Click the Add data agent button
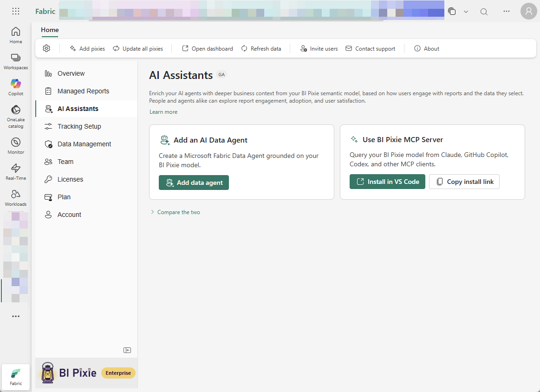This screenshot has height=392, width=540. coord(194,183)
